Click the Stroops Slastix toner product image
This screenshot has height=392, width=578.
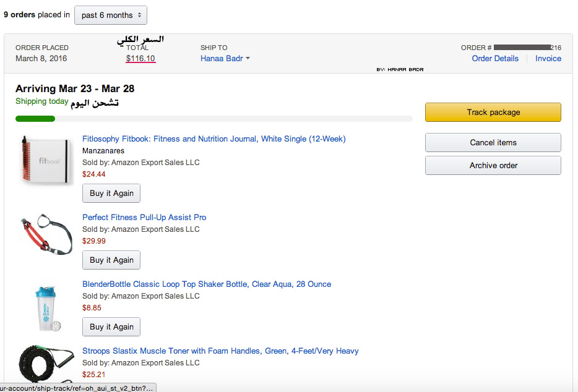pos(46,364)
